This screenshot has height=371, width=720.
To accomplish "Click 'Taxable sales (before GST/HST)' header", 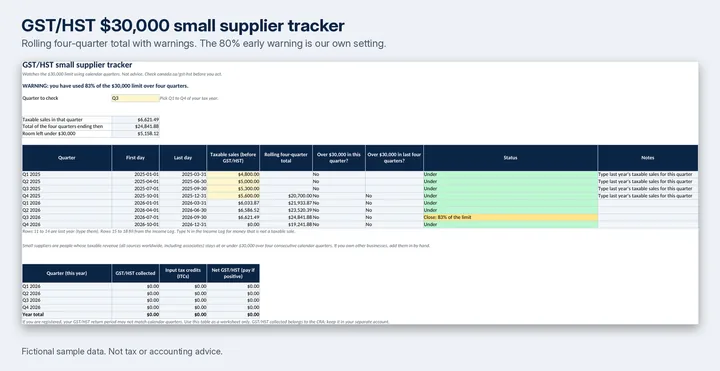I will (x=233, y=158).
